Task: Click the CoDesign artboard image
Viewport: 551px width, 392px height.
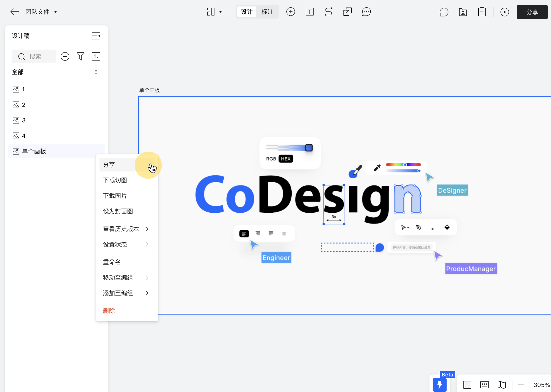Action: tap(345, 205)
